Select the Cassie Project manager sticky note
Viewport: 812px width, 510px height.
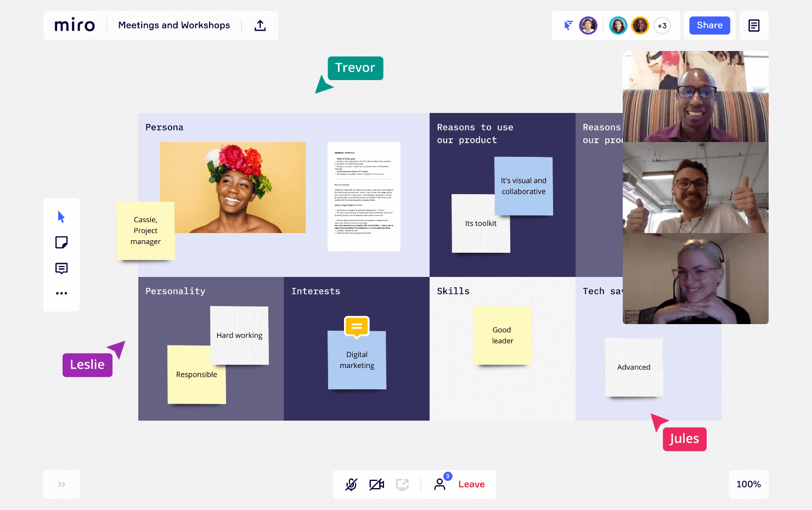145,231
